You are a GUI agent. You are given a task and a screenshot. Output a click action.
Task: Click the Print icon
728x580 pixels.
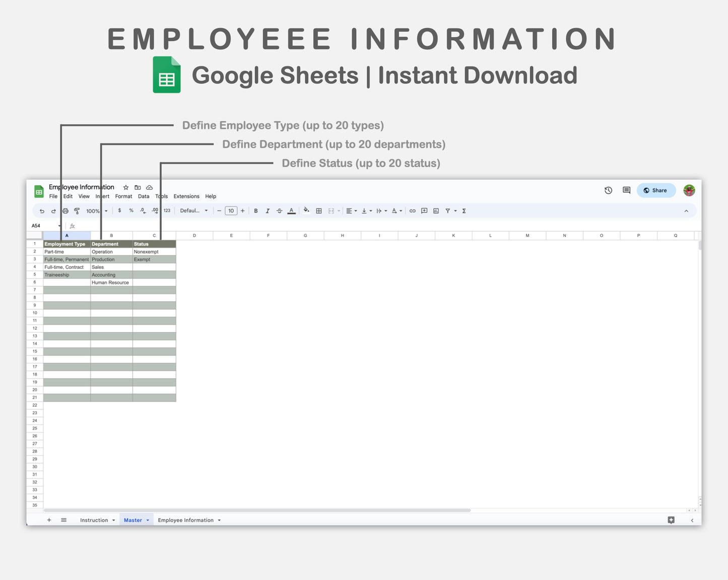pyautogui.click(x=65, y=211)
